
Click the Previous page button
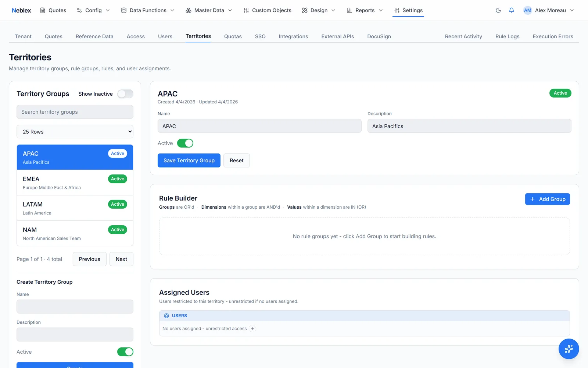click(x=89, y=259)
